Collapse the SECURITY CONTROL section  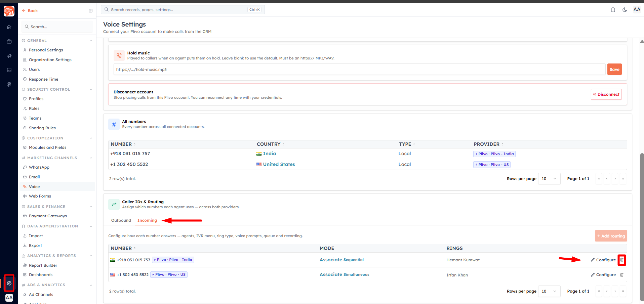[91, 89]
